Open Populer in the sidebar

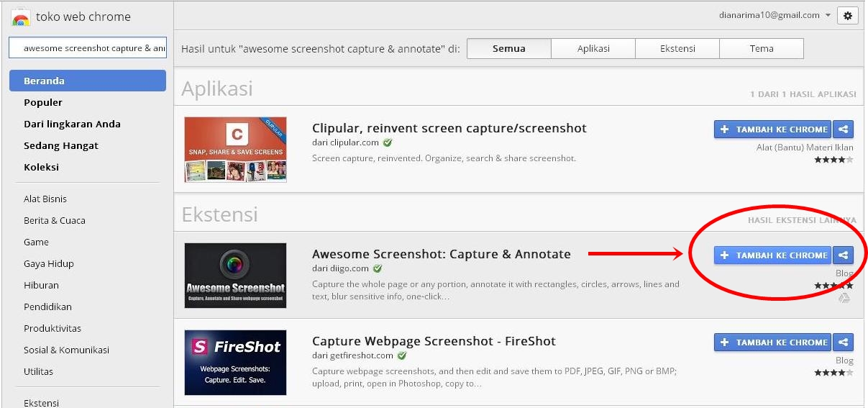(43, 102)
